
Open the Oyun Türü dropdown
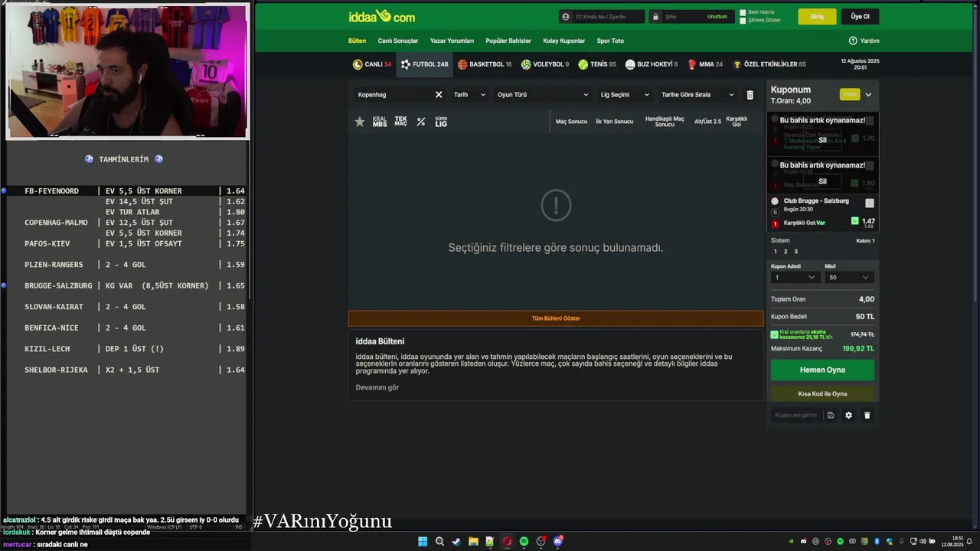(x=543, y=95)
